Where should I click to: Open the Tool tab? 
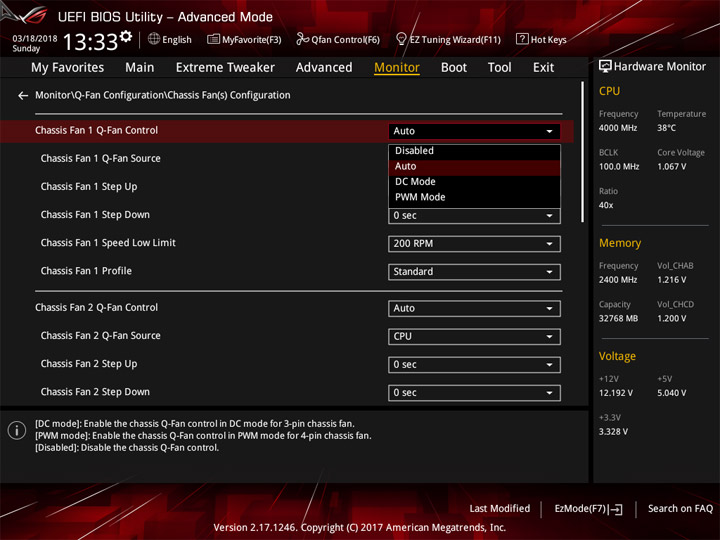(500, 68)
